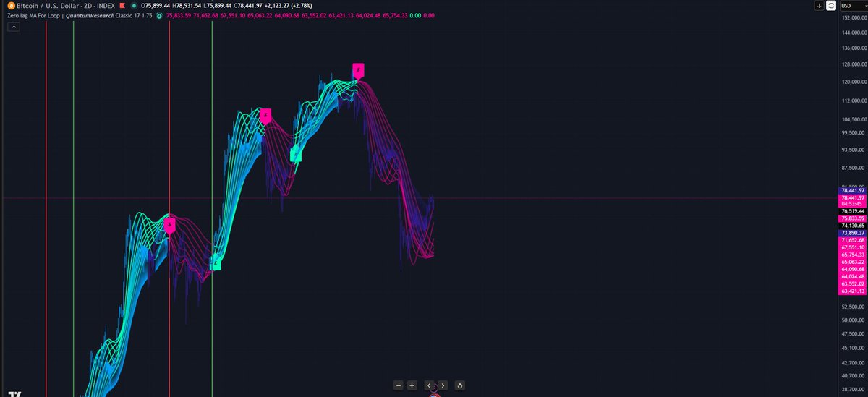Click the 2D interval label in the chart title
The image size is (868, 397).
tap(88, 6)
